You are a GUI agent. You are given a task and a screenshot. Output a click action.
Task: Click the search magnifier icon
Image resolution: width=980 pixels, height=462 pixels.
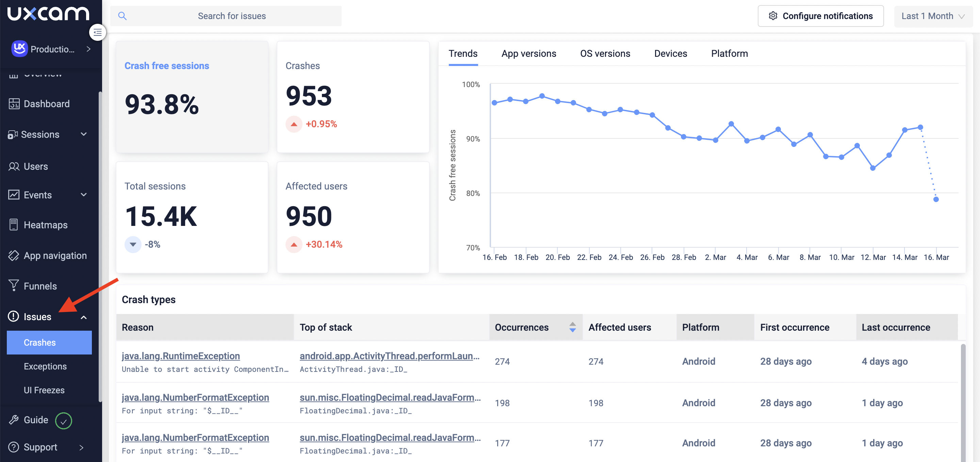click(122, 16)
